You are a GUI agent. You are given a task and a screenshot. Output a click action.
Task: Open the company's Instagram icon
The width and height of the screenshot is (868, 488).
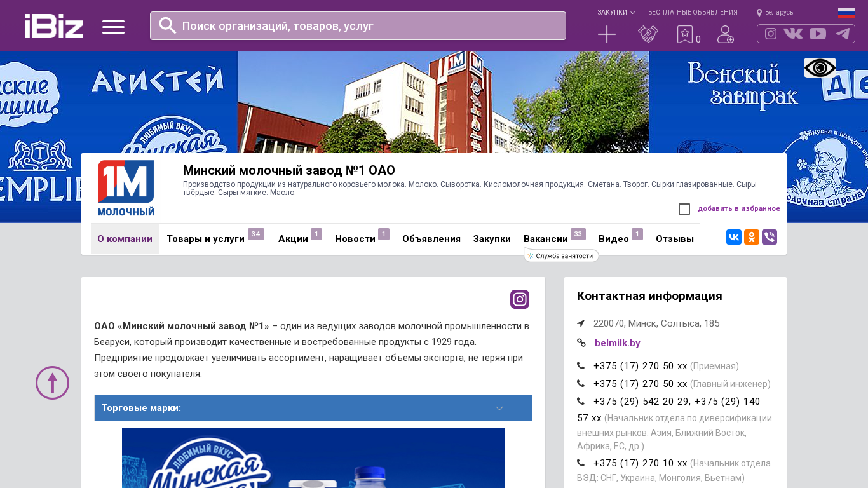click(520, 299)
